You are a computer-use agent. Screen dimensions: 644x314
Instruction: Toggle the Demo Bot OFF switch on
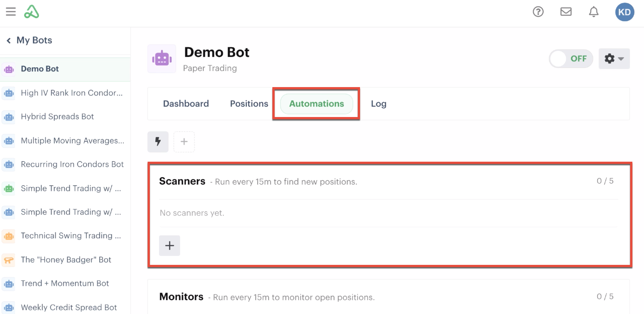coord(571,59)
